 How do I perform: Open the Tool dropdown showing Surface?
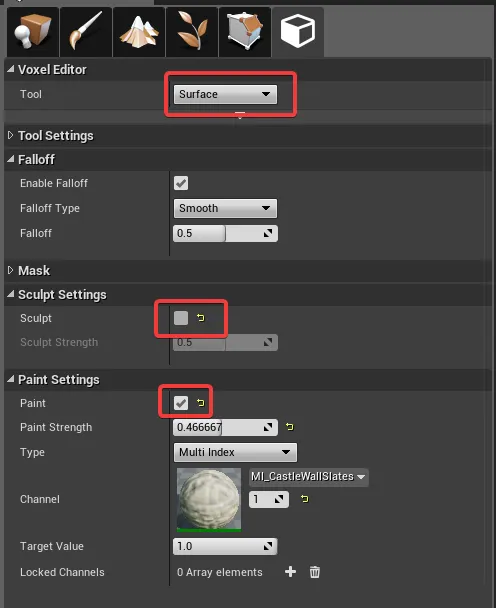225,94
